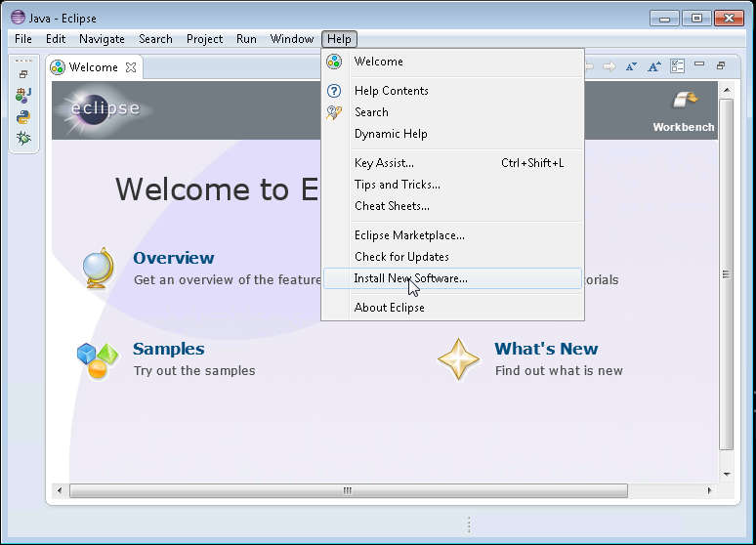Viewport: 756px width, 545px height.
Task: Click the Help Search magnifier icon
Action: point(334,112)
